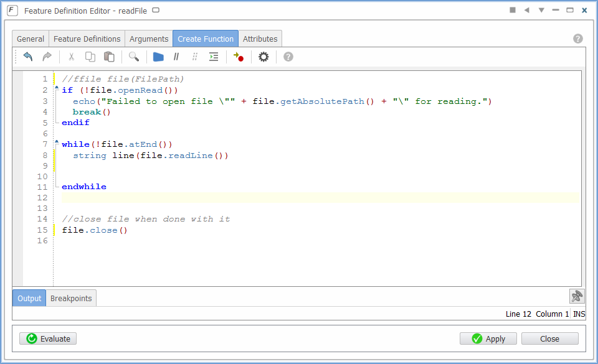Click the Evaluate button
The width and height of the screenshot is (598, 364).
click(48, 338)
